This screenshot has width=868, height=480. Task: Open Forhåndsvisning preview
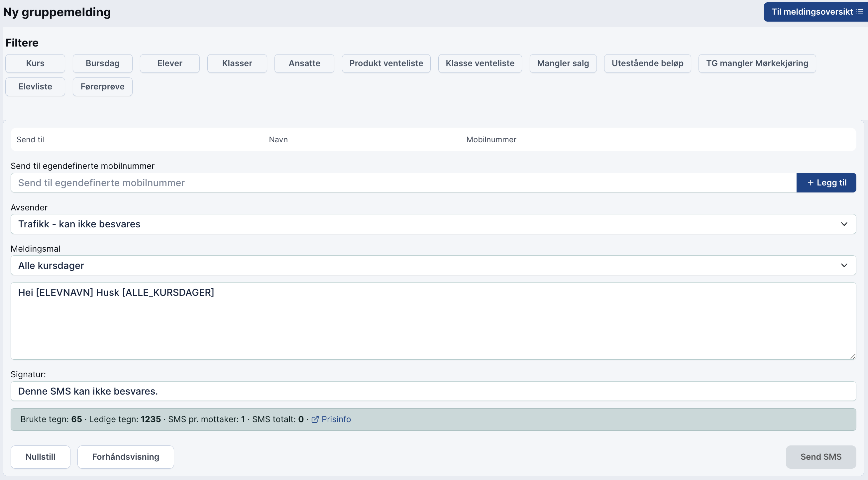[126, 457]
